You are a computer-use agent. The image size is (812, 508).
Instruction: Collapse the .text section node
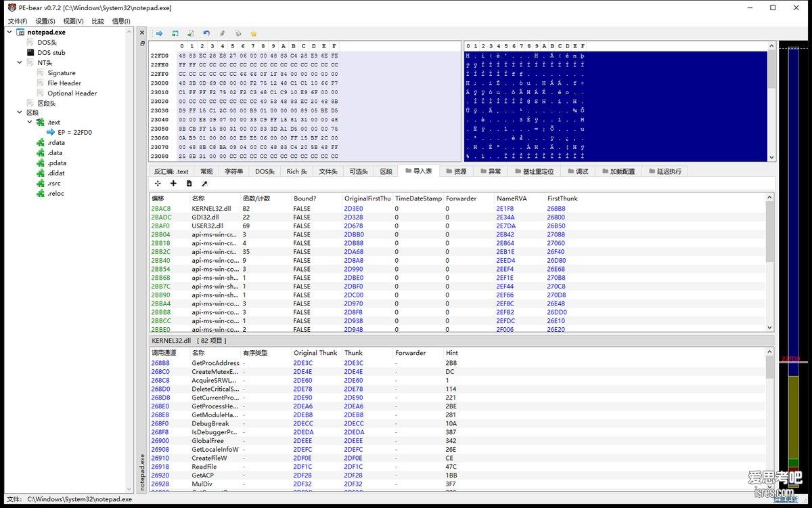pyautogui.click(x=30, y=123)
